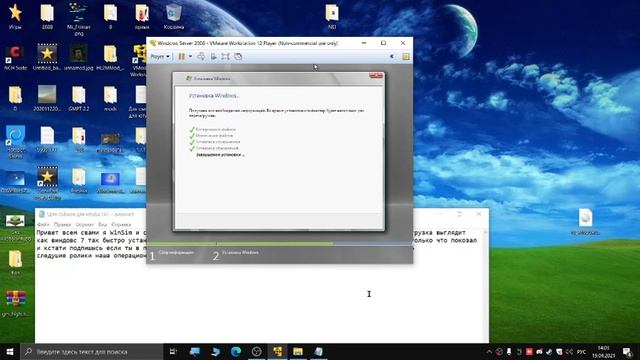640x360 pixels.
Task: Select the ND file icon on desktop
Action: [x=332, y=17]
